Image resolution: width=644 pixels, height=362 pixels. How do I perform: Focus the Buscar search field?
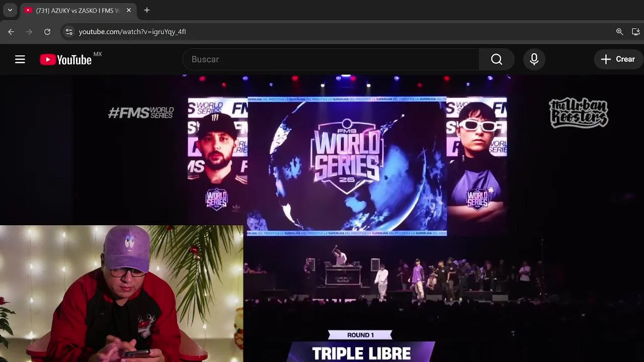(x=331, y=59)
